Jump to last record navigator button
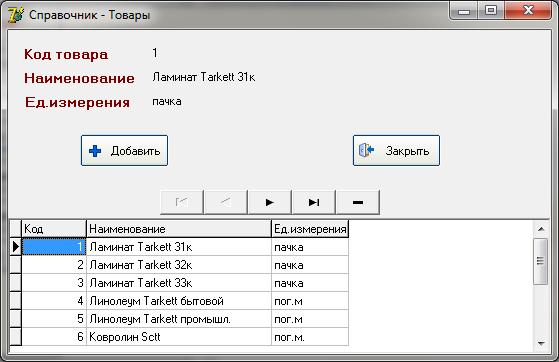This screenshot has width=559, height=362. [x=314, y=202]
